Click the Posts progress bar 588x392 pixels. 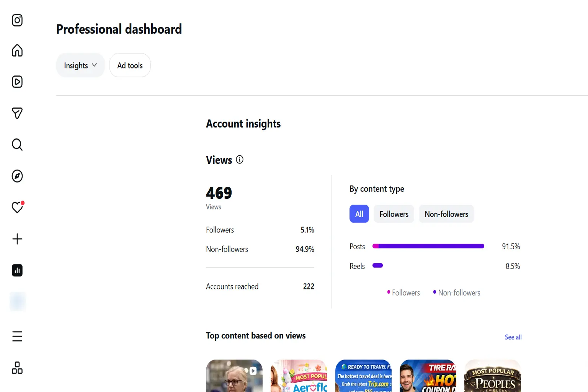click(x=428, y=246)
